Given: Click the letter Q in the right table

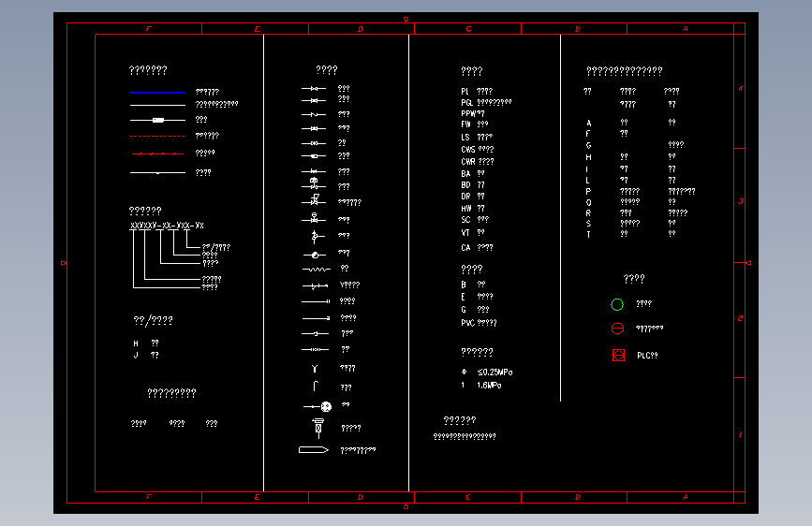Looking at the screenshot, I should pos(588,202).
